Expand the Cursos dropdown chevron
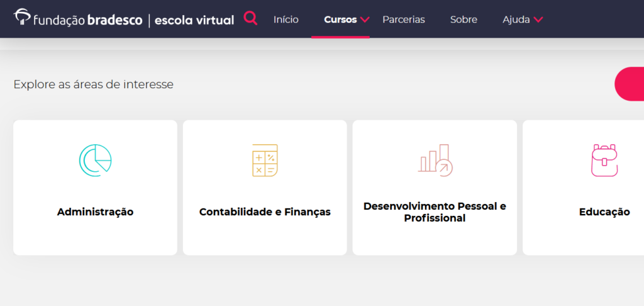 coord(365,20)
